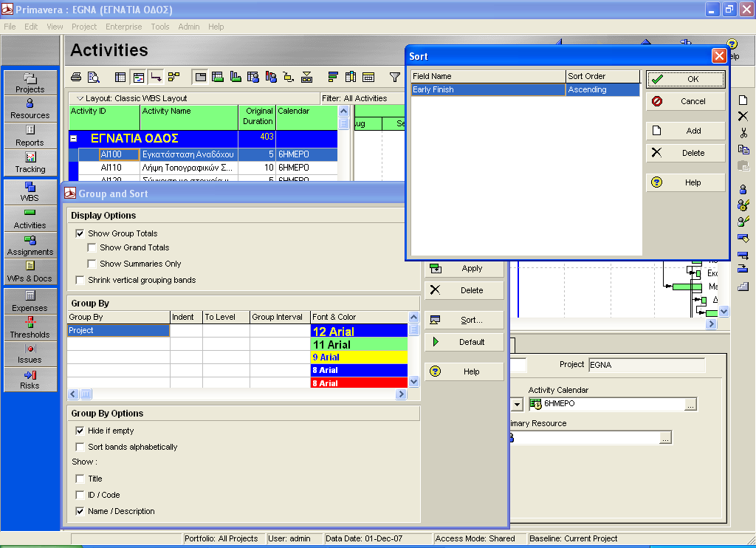Click the Filter funnel toolbar icon

395,77
